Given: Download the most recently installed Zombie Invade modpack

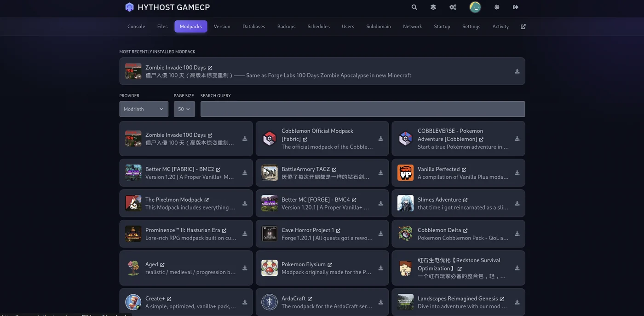Looking at the screenshot, I should pyautogui.click(x=517, y=71).
